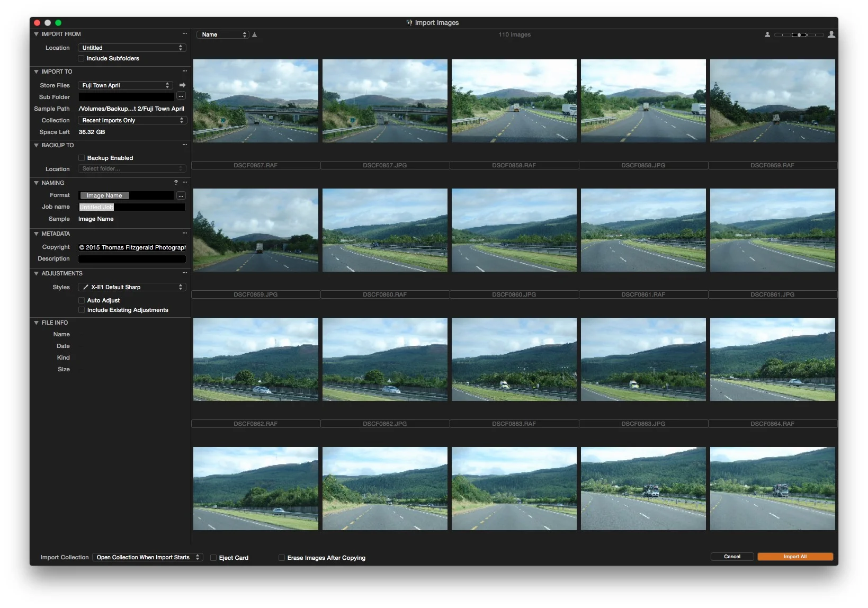This screenshot has width=868, height=608.
Task: Collapse the Import From section
Action: pyautogui.click(x=36, y=34)
